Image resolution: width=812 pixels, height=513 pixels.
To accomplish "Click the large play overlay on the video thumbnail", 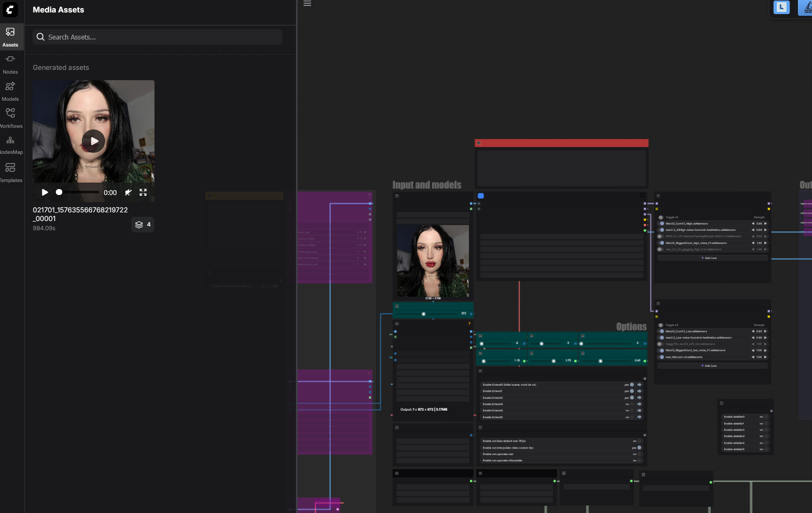I will [x=94, y=141].
